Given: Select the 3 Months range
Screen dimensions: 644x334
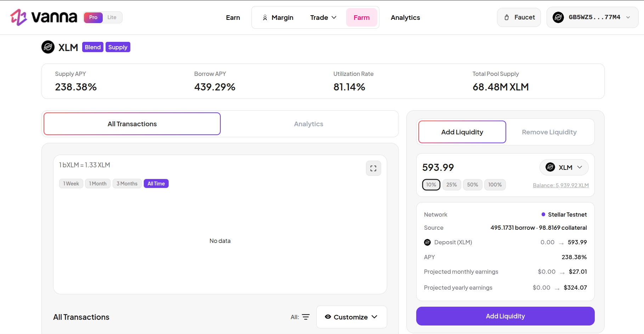Looking at the screenshot, I should [127, 184].
